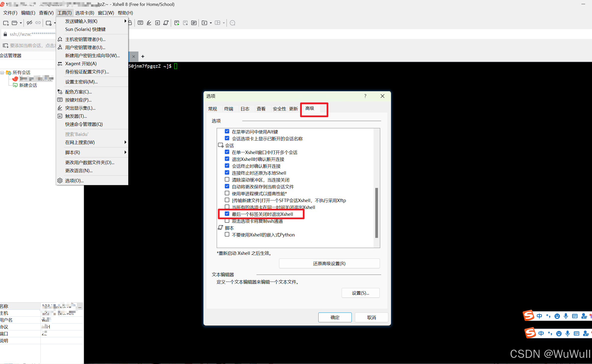Enable 清除滚动缓冲区，当连接关闭 checkbox
This screenshot has width=592, height=364.
point(227,180)
